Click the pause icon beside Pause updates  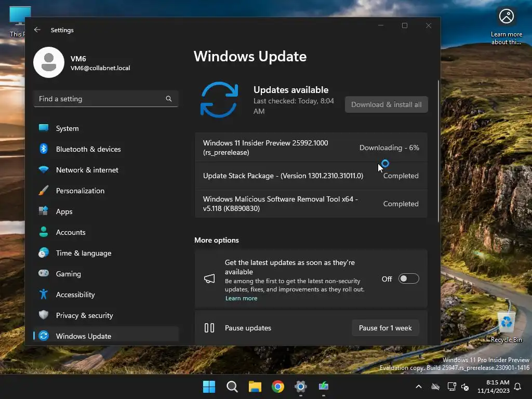pos(209,328)
